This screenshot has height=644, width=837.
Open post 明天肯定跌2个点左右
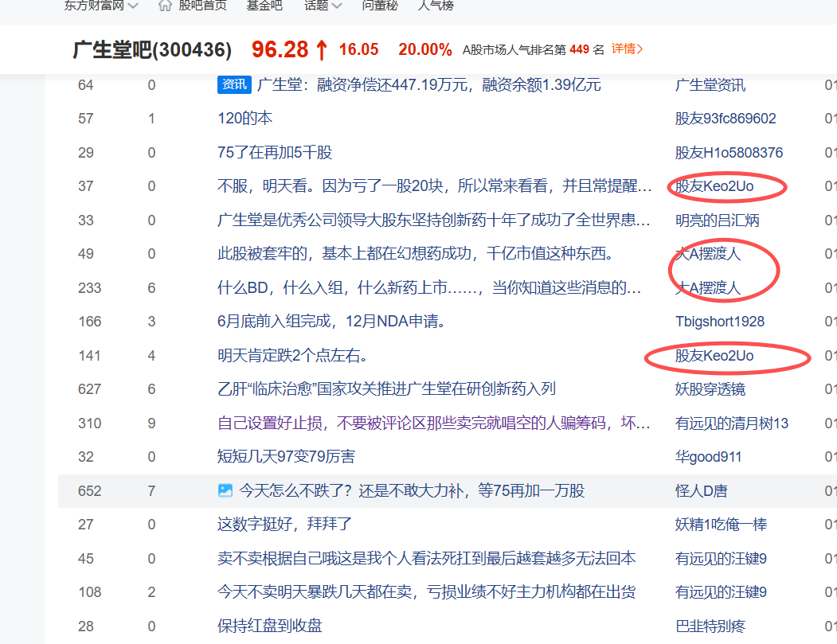click(x=292, y=355)
